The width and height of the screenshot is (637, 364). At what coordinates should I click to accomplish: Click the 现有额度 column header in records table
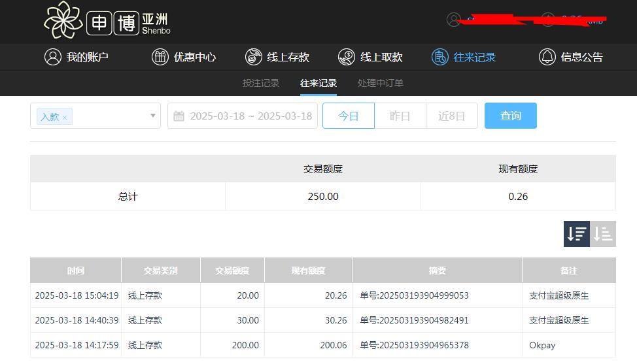(x=308, y=271)
